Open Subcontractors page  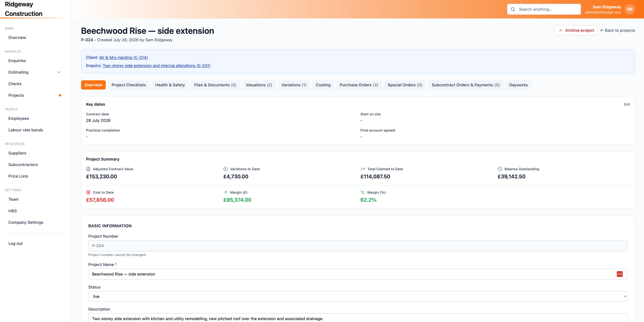23,165
